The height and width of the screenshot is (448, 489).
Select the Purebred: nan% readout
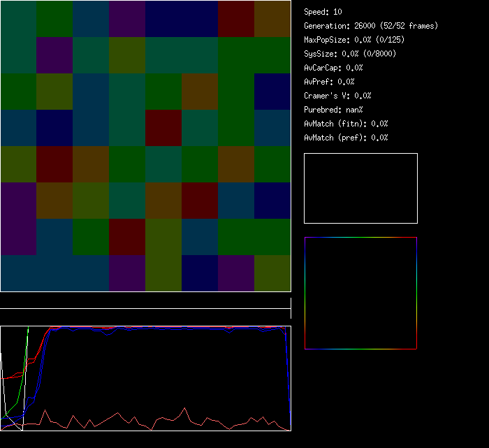click(x=333, y=110)
